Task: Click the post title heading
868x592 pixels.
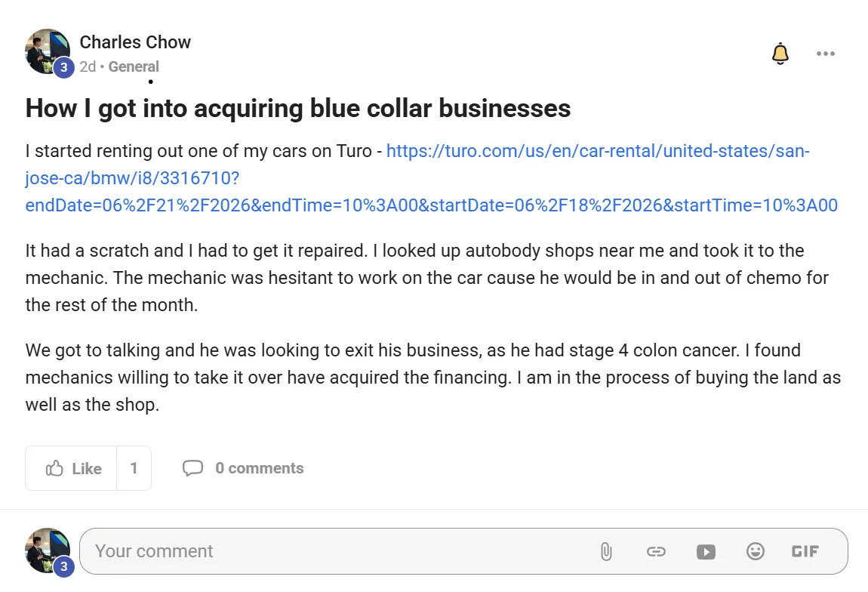Action: pos(298,109)
